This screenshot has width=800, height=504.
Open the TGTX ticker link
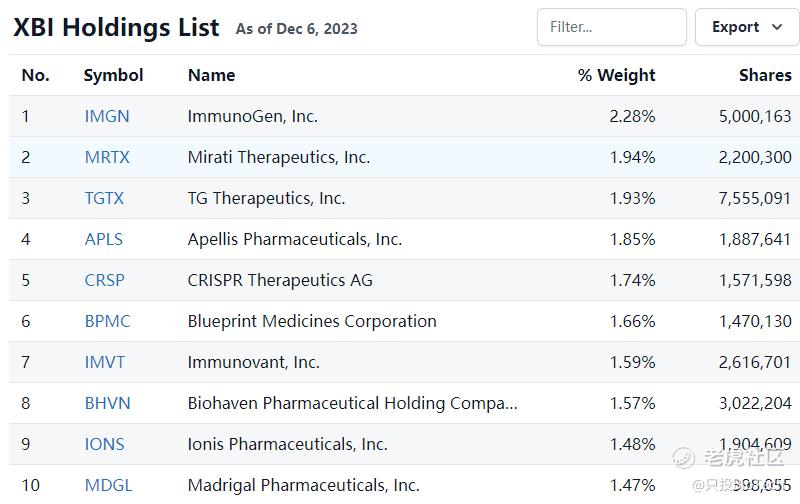[104, 198]
